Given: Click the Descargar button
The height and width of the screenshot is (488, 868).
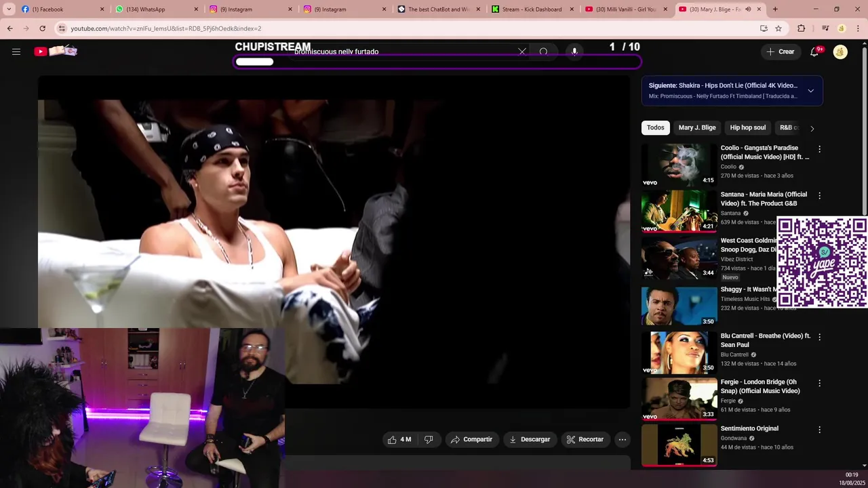Looking at the screenshot, I should [x=530, y=439].
